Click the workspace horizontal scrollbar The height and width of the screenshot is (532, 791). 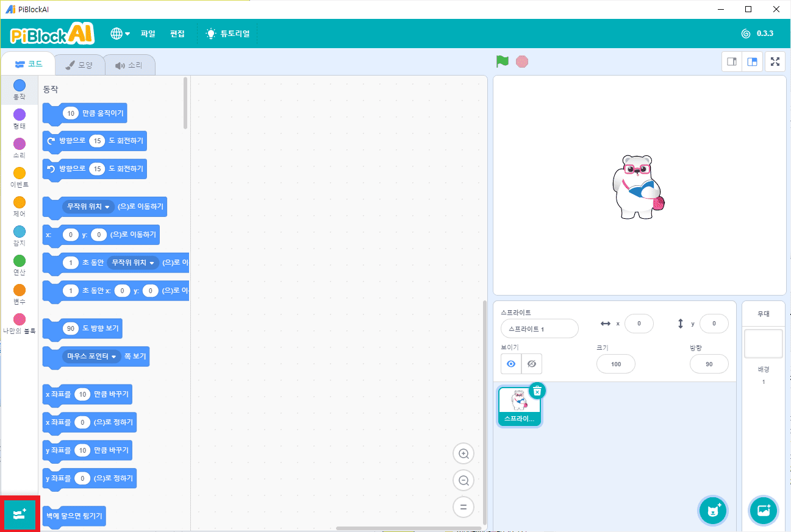[x=407, y=528]
